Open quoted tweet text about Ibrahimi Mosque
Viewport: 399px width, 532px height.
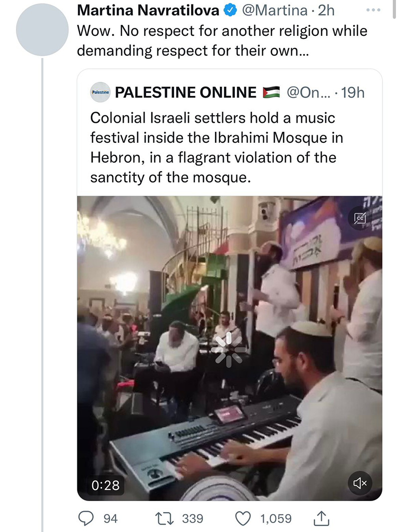pyautogui.click(x=216, y=148)
